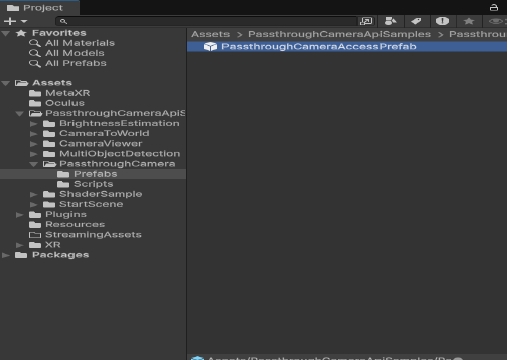Viewport: 508px width, 360px height.
Task: Click the plus create asset button
Action: point(10,21)
